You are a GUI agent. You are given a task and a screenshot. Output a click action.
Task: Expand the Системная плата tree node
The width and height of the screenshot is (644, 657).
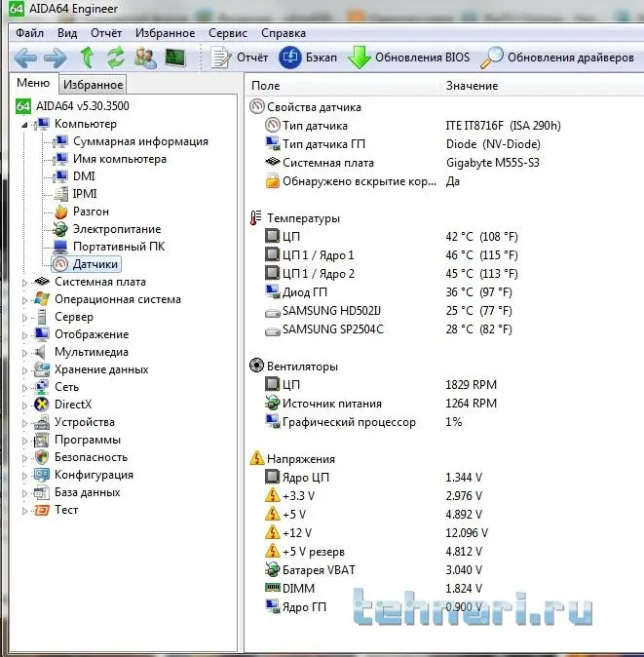(24, 283)
